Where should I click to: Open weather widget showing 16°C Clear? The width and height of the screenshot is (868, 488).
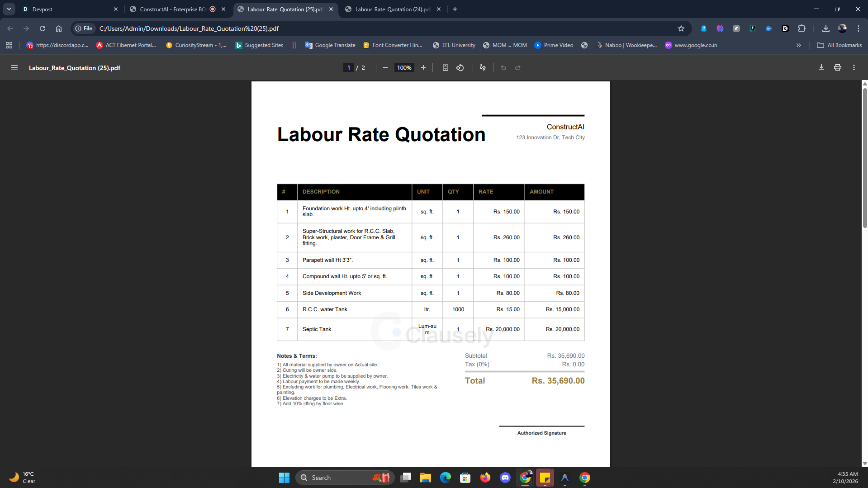pos(23,478)
